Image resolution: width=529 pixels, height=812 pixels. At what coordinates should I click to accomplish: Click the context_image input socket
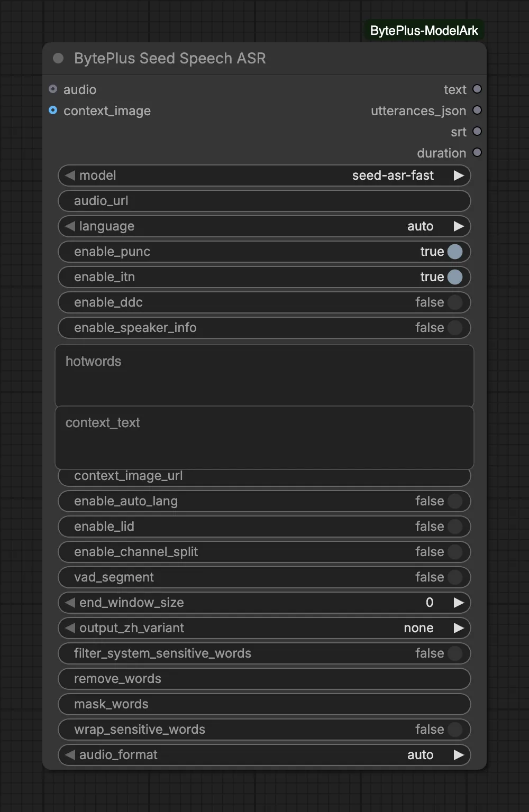[53, 110]
